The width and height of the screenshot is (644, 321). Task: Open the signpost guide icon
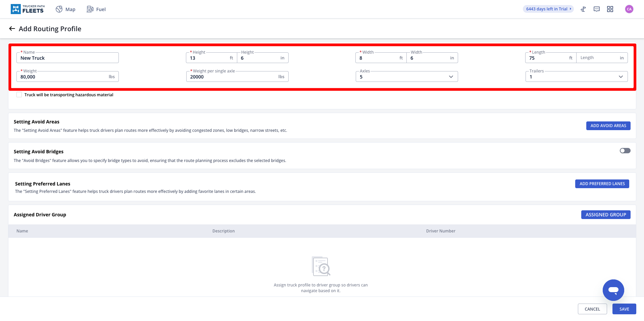click(x=583, y=9)
